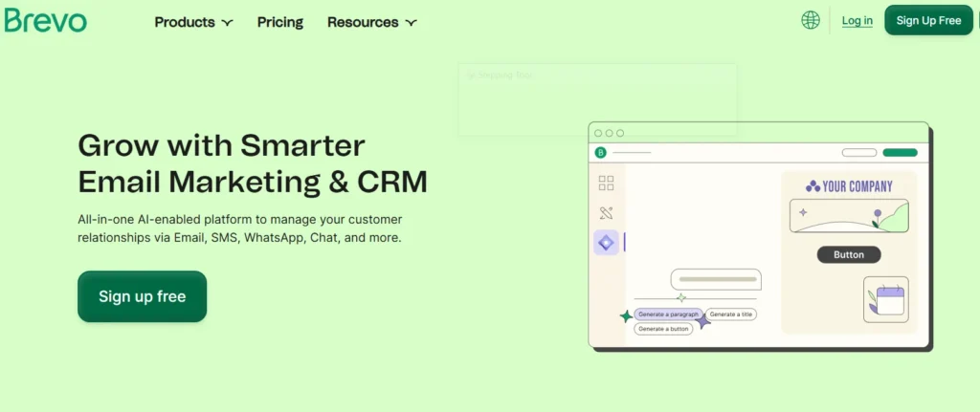
Task: Click the Sign Up Free header button
Action: tap(928, 21)
